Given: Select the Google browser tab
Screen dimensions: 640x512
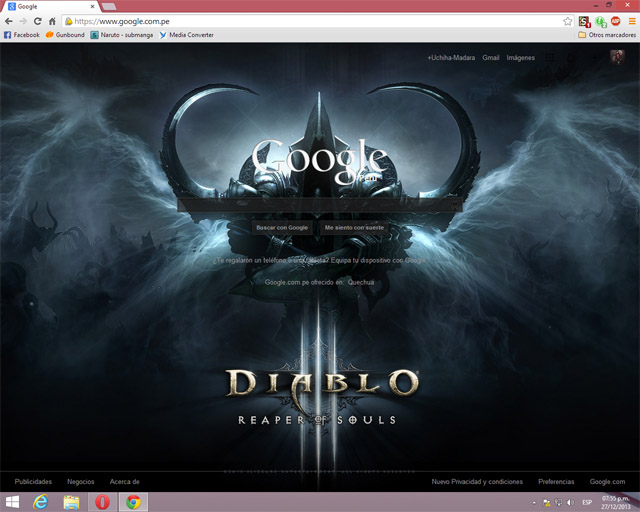Looking at the screenshot, I should click(x=51, y=7).
